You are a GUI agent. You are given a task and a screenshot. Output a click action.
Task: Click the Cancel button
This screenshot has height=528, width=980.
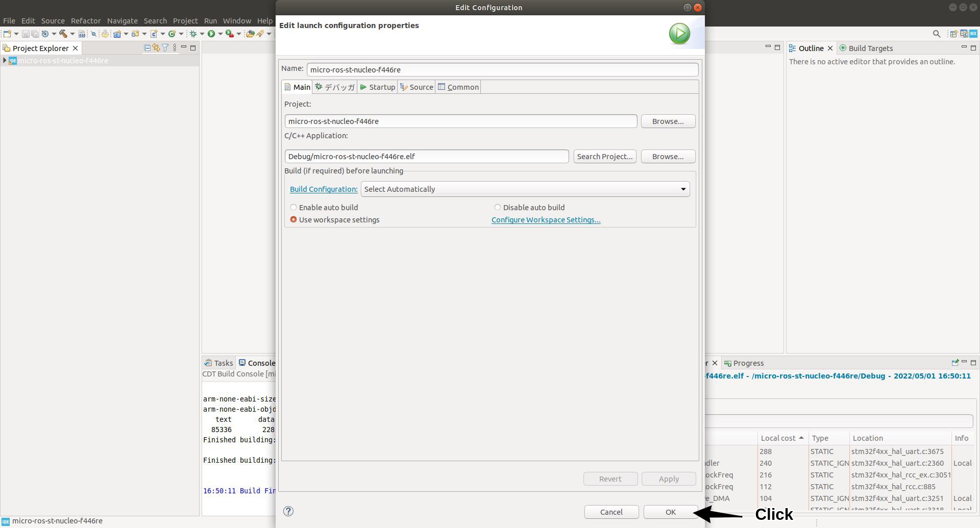[x=611, y=512]
